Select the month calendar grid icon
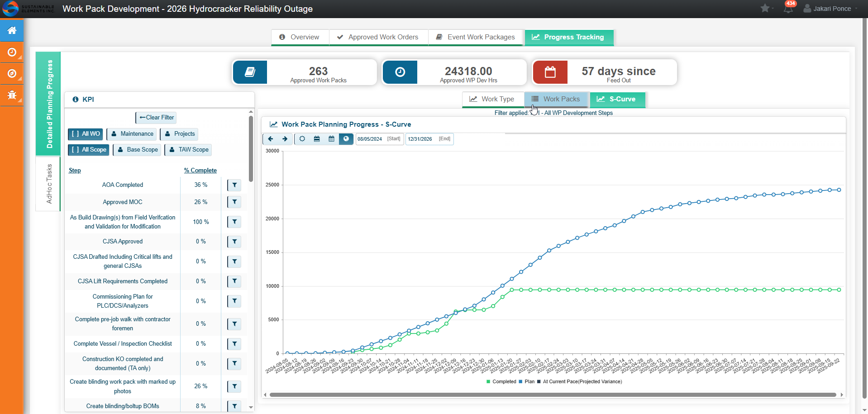 coord(331,139)
